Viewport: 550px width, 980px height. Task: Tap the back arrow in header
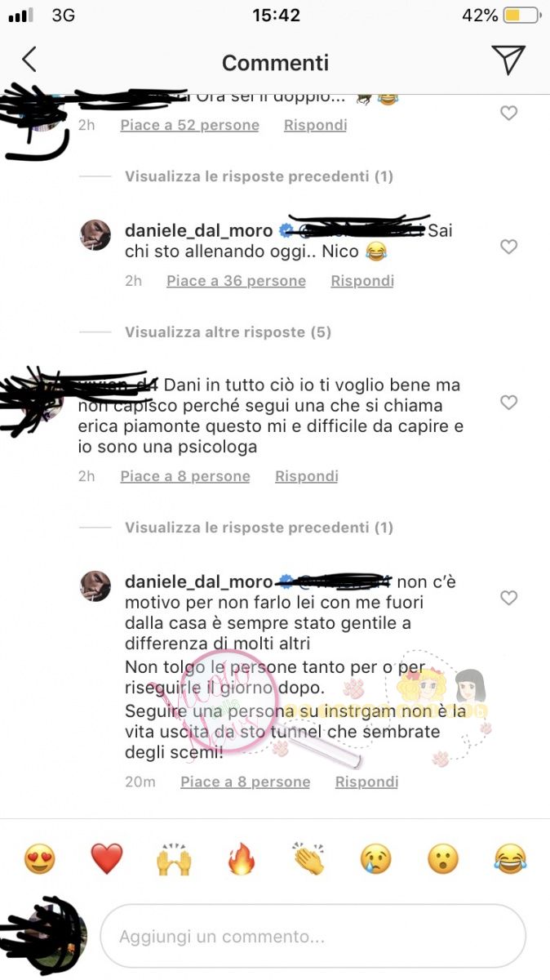click(29, 60)
